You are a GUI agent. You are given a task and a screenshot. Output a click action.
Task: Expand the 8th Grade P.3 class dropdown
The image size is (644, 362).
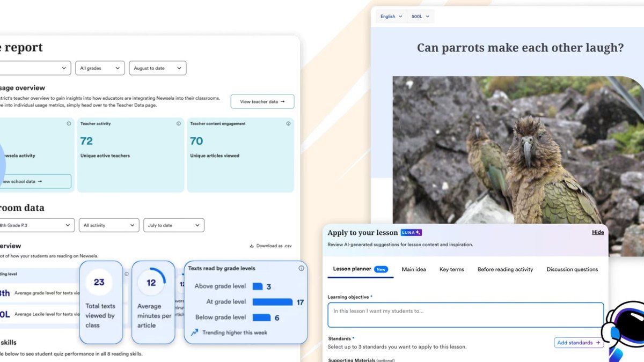tap(36, 225)
